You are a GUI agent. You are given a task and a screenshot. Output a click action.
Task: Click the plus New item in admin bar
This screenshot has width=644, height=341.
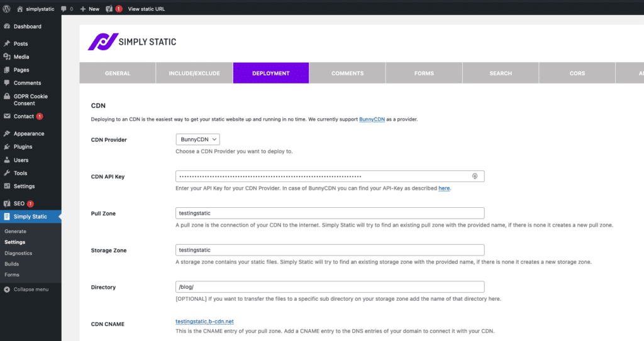89,9
